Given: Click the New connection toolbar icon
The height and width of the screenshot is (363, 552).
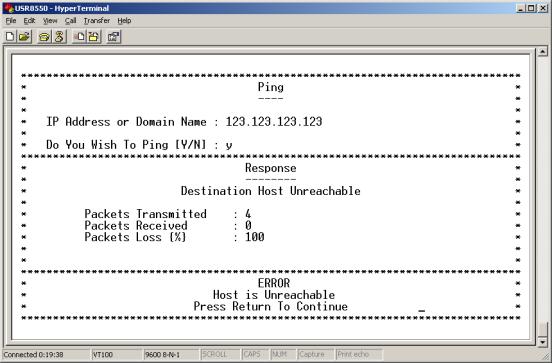Looking at the screenshot, I should [10, 36].
